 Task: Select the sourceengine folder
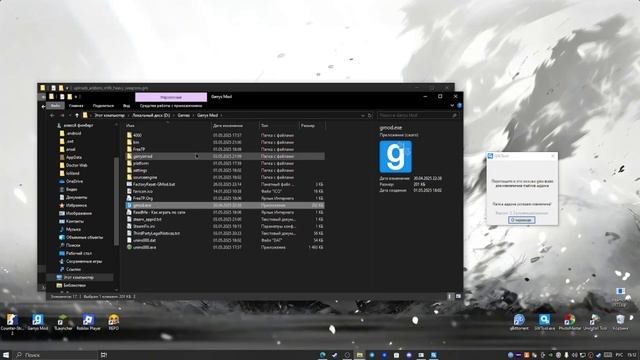(x=225, y=178)
